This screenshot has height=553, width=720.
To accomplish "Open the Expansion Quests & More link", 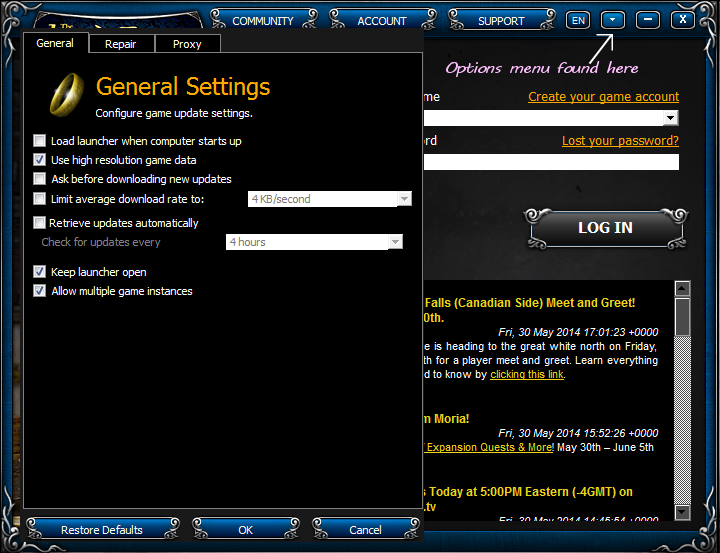I will click(x=488, y=447).
